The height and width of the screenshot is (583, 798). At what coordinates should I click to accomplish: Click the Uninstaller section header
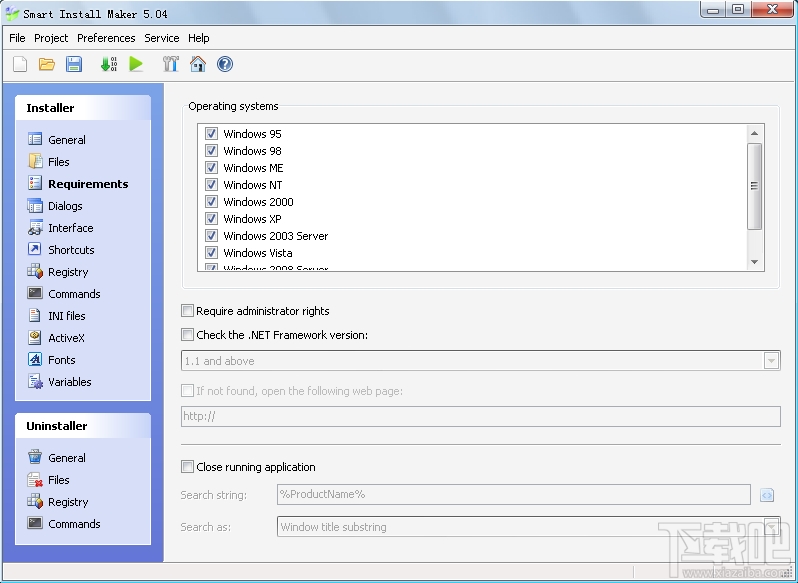(x=83, y=426)
